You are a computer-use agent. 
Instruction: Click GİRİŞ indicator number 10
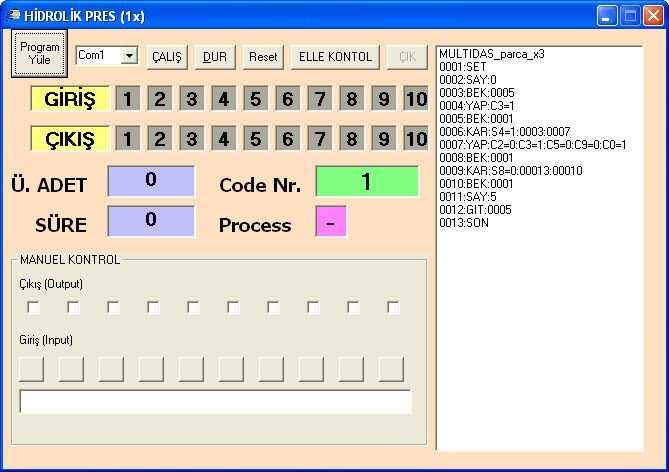pyautogui.click(x=415, y=99)
